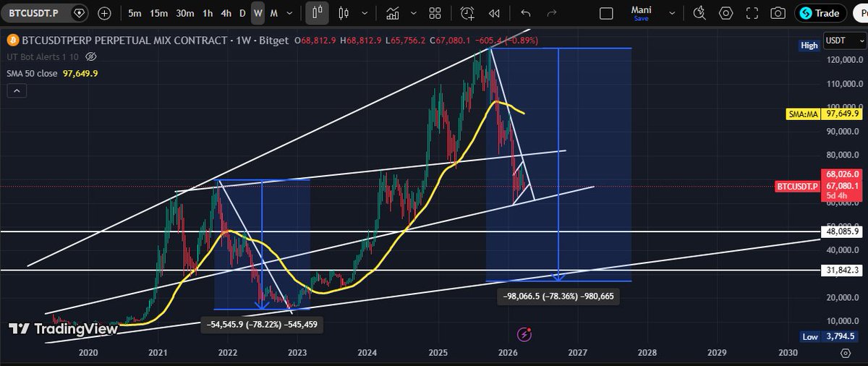Open chart settings hexagon icon
The image size is (868, 366).
[726, 13]
